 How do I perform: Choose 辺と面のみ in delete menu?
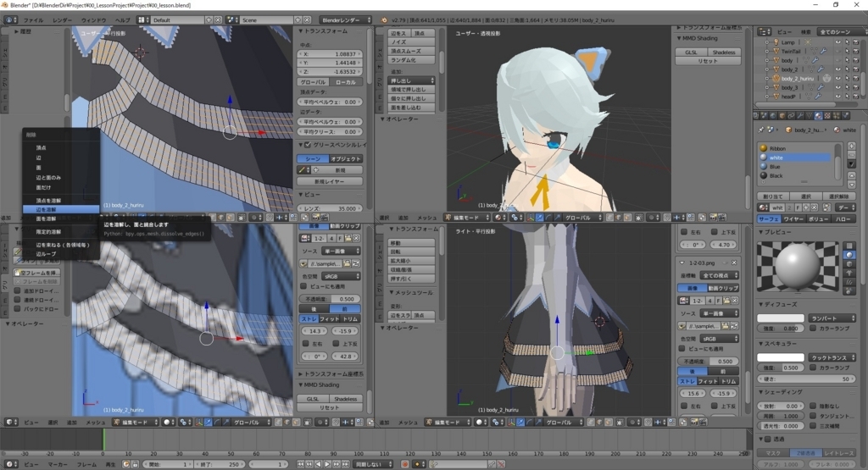coord(48,178)
